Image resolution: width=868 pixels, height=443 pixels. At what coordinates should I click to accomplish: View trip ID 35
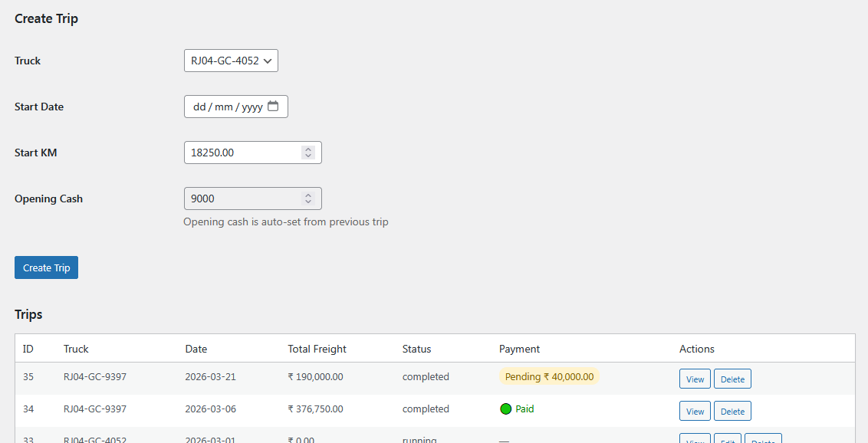(695, 379)
